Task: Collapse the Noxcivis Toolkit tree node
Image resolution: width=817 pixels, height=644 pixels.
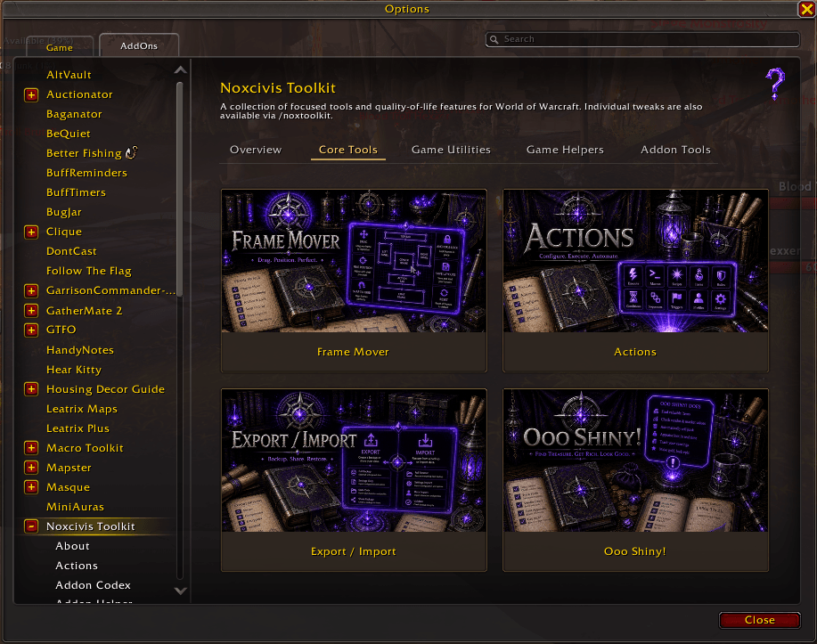Action: pyautogui.click(x=31, y=526)
